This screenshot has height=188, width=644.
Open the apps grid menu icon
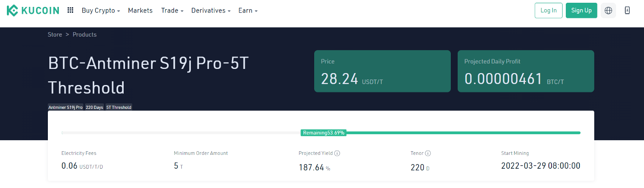(70, 10)
